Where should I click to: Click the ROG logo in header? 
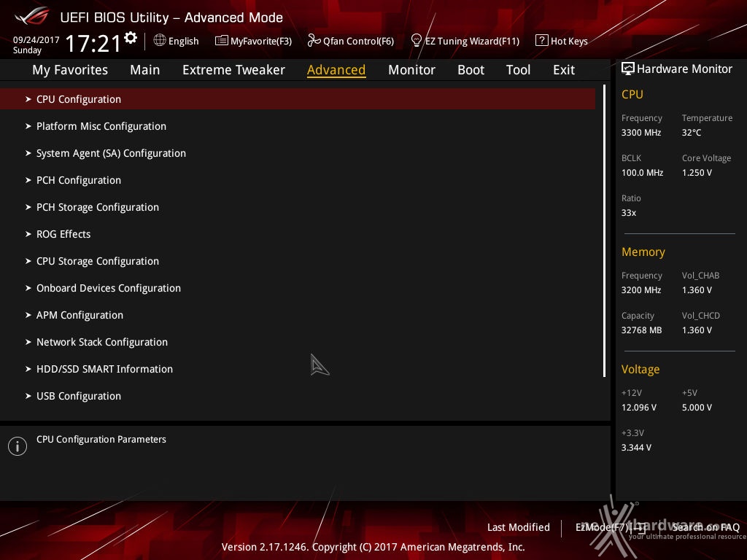[32, 16]
